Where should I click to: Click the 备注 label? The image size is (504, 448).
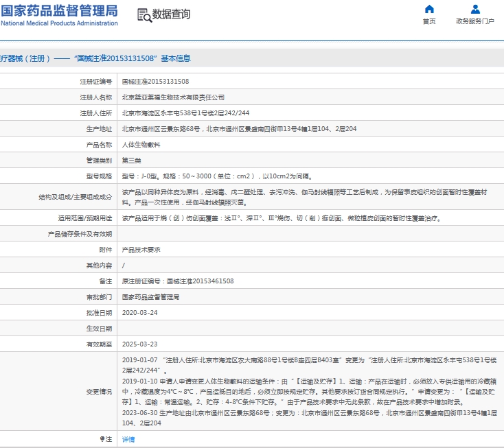(x=106, y=281)
